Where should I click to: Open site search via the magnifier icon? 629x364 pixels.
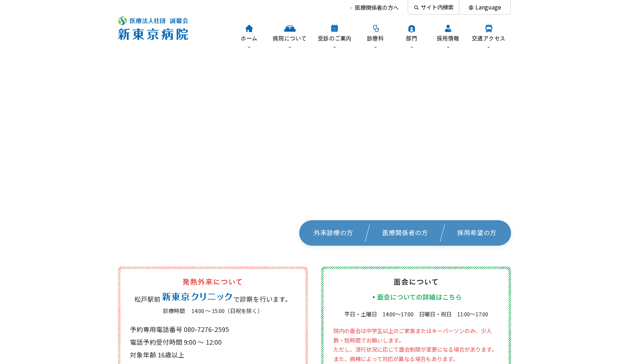pyautogui.click(x=416, y=7)
